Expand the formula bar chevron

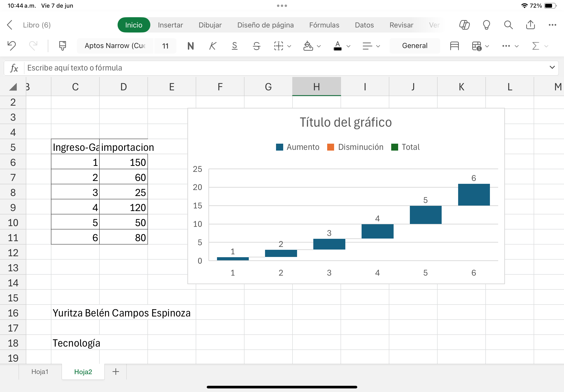coord(552,67)
